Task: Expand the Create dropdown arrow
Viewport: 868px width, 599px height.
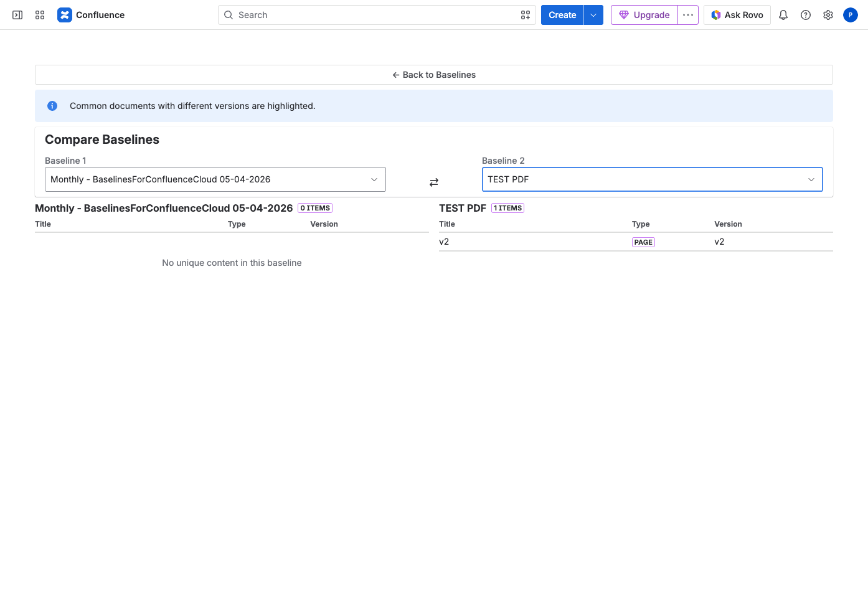Action: pyautogui.click(x=593, y=15)
